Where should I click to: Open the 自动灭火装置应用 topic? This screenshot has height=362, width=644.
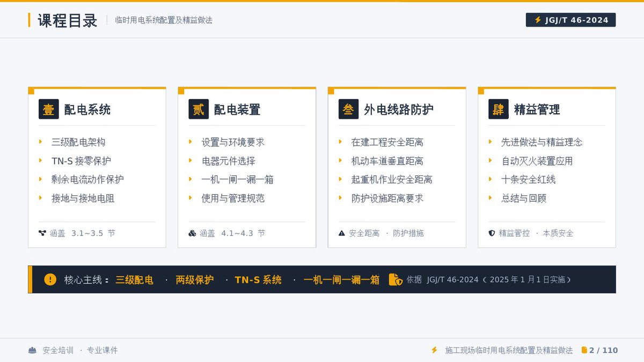coord(537,161)
